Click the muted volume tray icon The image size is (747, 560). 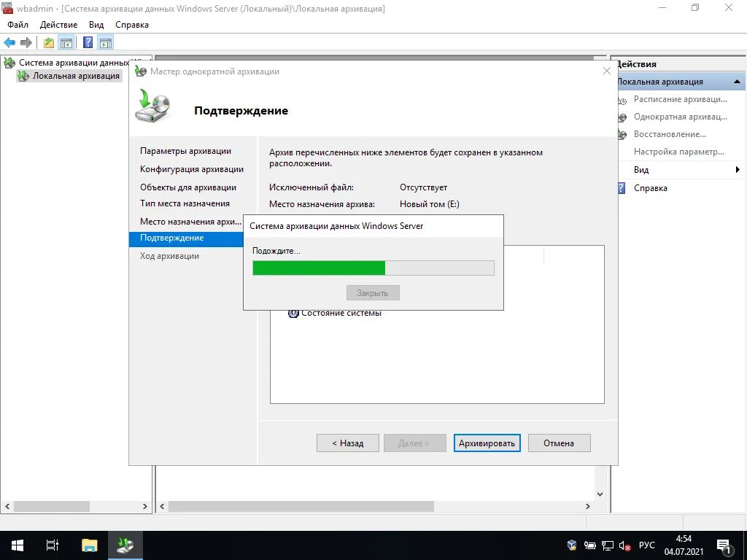point(624,545)
